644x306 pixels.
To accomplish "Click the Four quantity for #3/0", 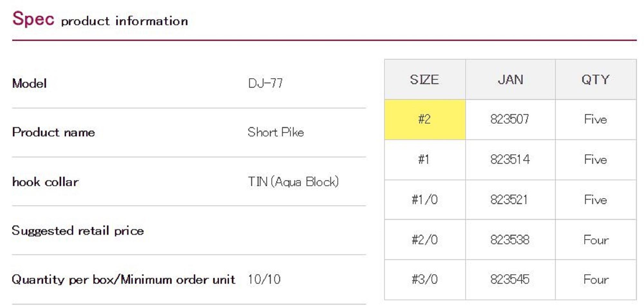I will pos(596,279).
